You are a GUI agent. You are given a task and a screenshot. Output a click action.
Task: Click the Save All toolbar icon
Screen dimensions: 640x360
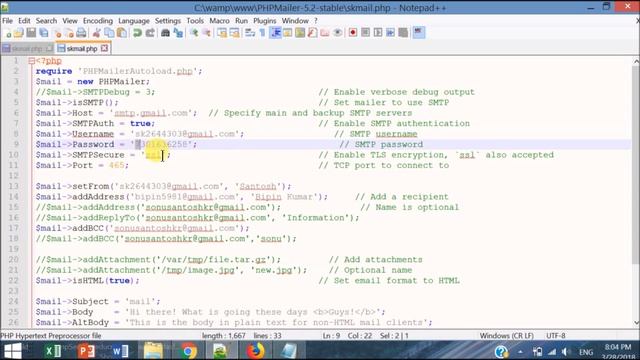[x=44, y=33]
